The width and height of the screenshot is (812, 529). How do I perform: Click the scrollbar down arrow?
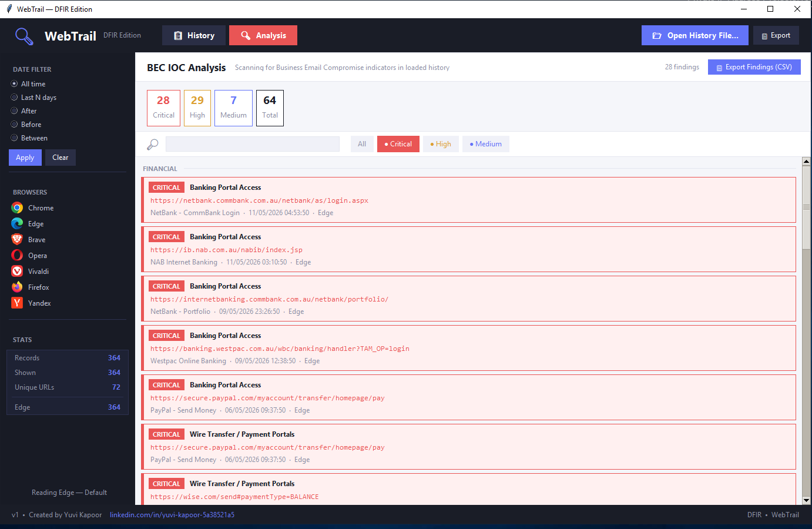[806, 500]
